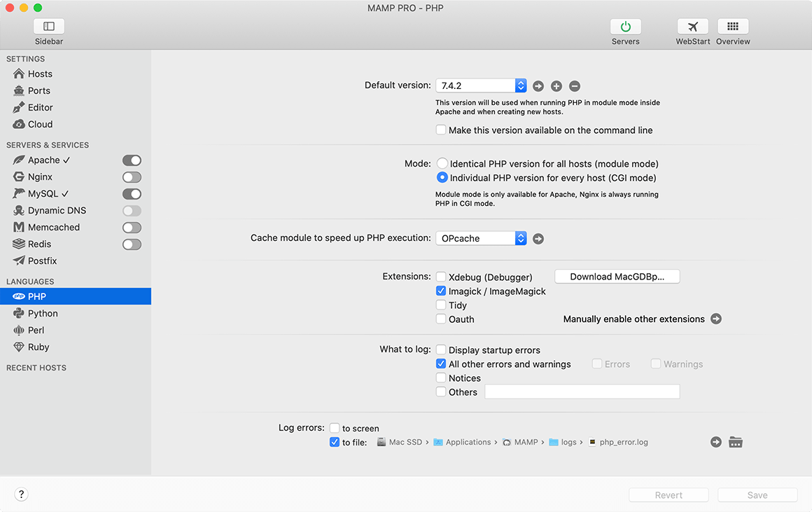Image resolution: width=812 pixels, height=512 pixels.
Task: Click arrow icon after php_error.log path
Action: point(715,442)
